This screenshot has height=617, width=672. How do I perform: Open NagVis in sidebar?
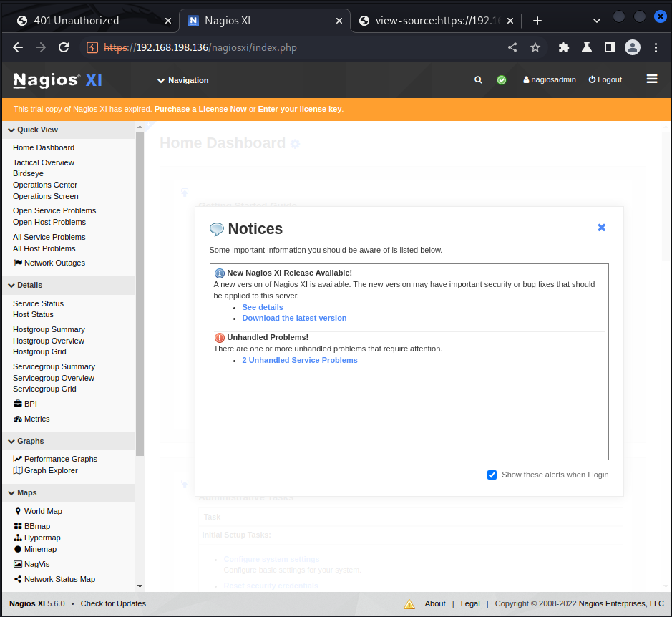pos(31,564)
